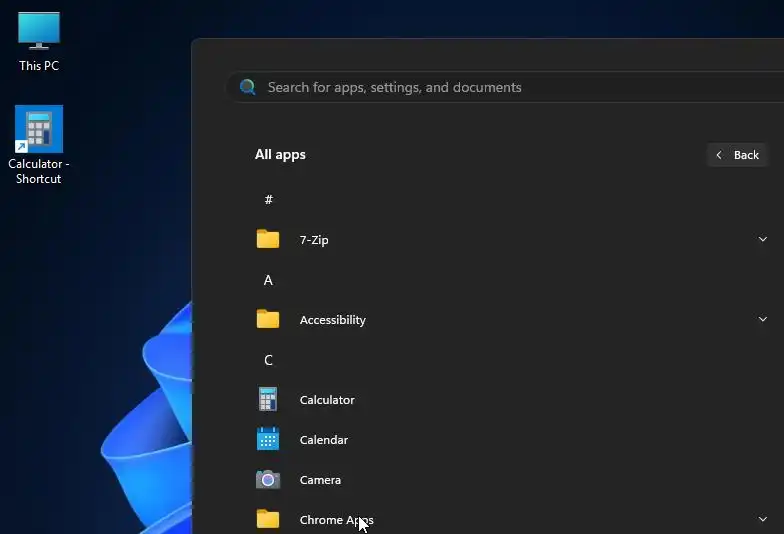This screenshot has width=784, height=534.
Task: Expand the Accessibility folder chevron
Action: pos(762,319)
